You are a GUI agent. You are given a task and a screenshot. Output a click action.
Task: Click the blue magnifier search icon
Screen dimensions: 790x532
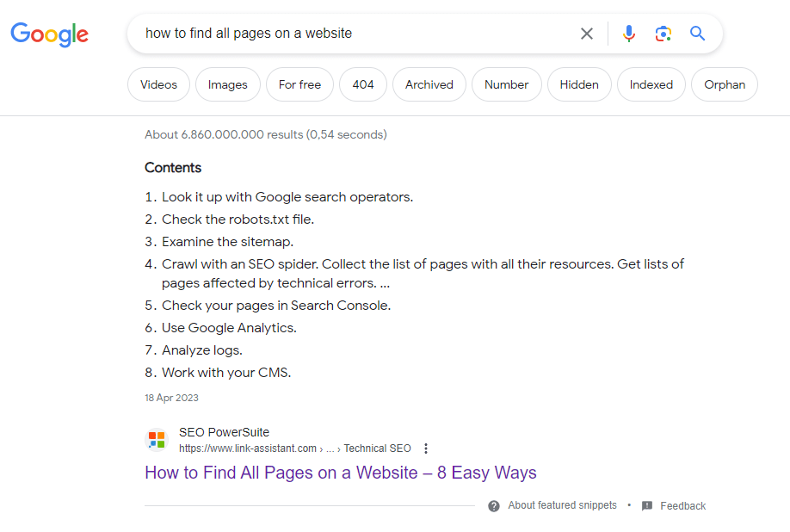tap(697, 34)
